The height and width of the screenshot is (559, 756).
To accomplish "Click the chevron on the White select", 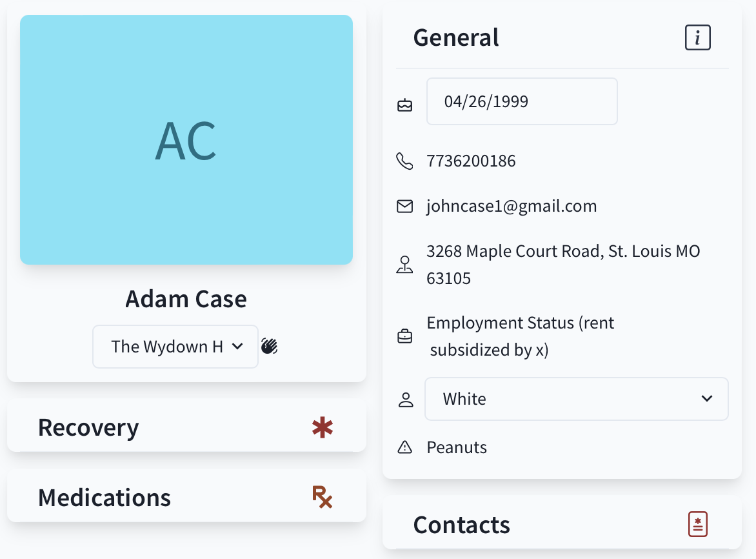I will click(707, 399).
